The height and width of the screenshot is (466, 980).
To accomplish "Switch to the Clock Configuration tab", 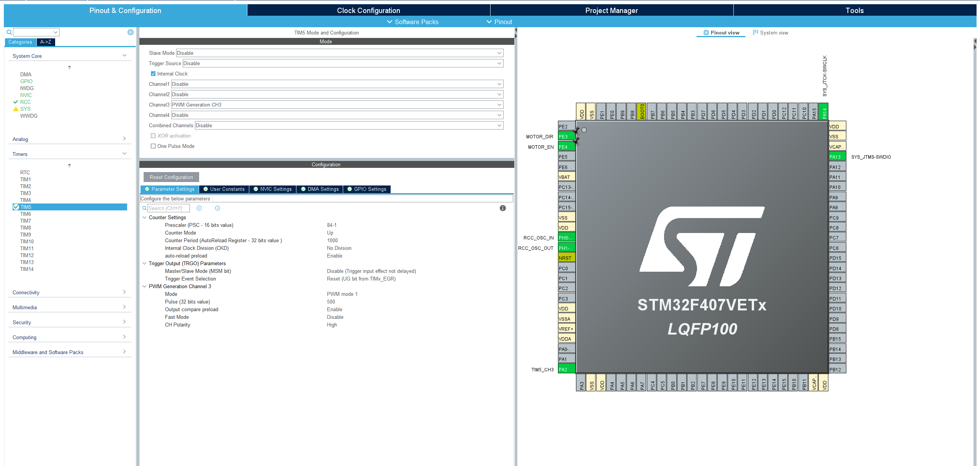I will [x=368, y=10].
